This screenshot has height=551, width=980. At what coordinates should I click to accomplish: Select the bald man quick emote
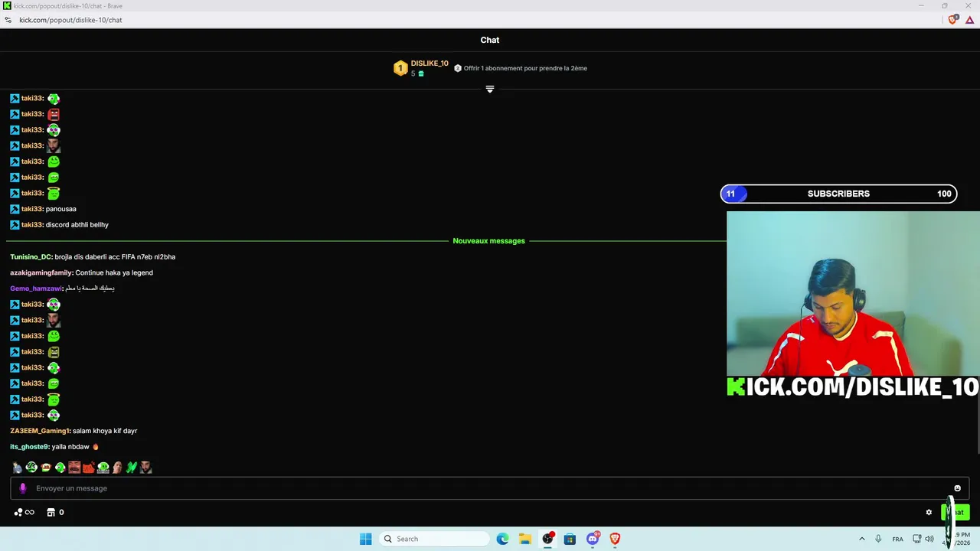point(117,468)
